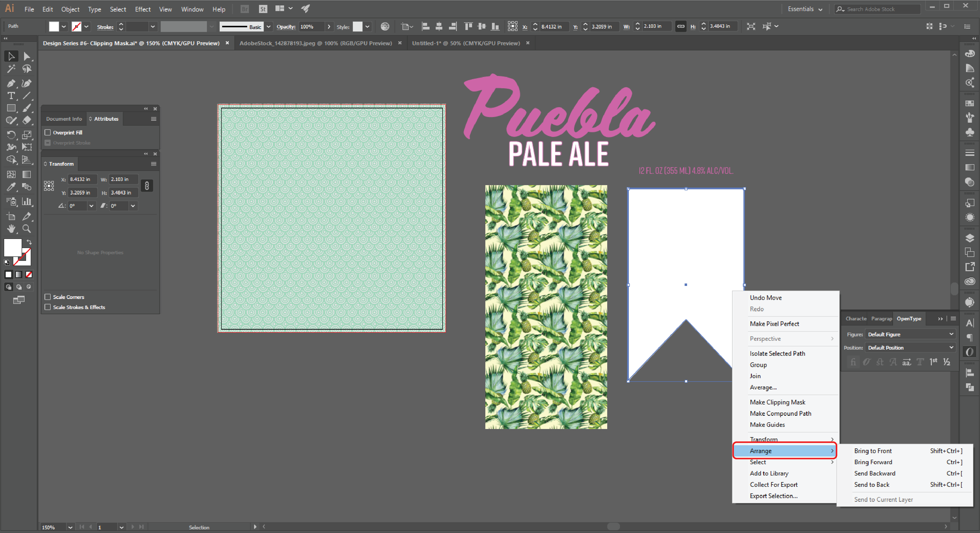Open Recolor Artwork globe icon
Viewport: 980px width, 533px height.
[385, 26]
